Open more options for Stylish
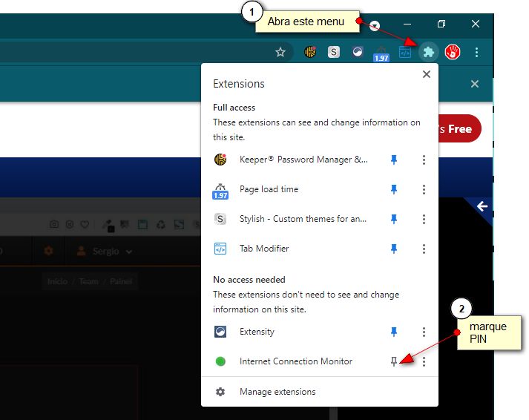Image resolution: width=529 pixels, height=420 pixels. [424, 219]
